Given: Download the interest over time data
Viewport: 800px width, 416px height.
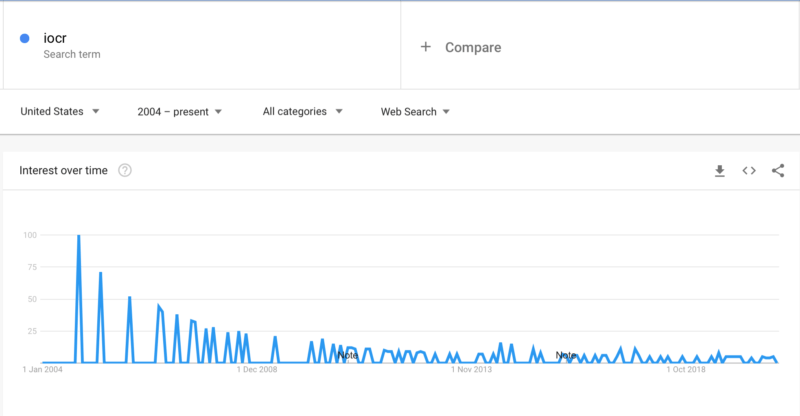Looking at the screenshot, I should (719, 171).
